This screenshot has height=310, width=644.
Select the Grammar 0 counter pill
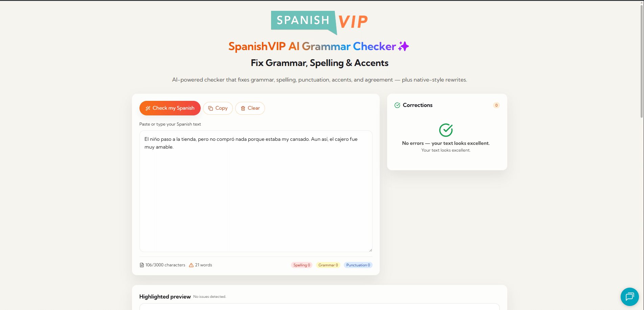click(328, 265)
